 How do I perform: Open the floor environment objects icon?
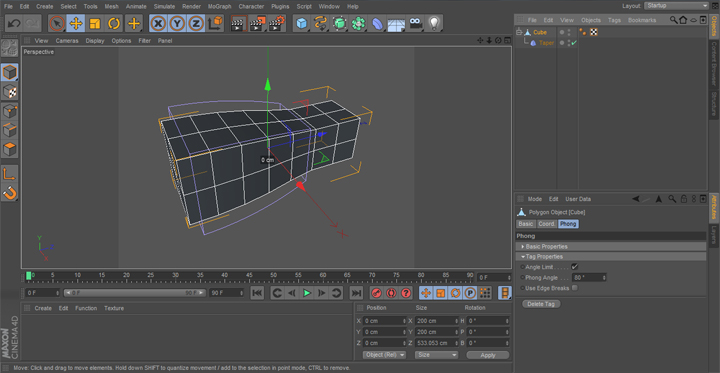396,23
